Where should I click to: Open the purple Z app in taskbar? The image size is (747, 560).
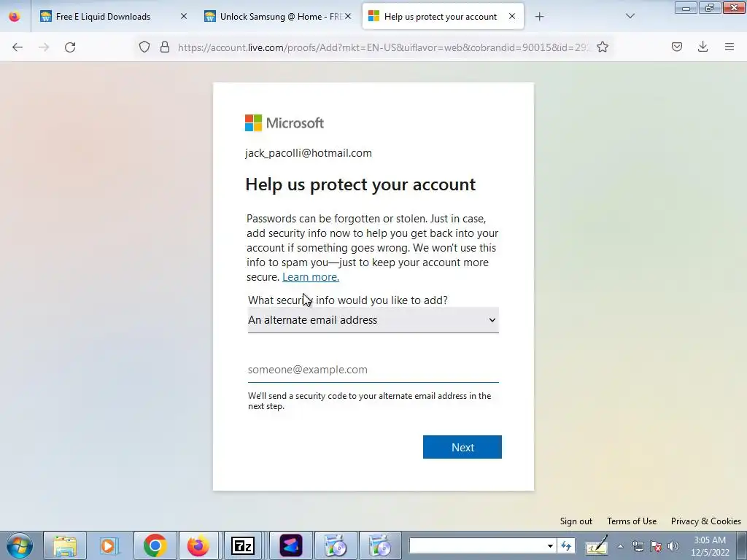pos(290,545)
